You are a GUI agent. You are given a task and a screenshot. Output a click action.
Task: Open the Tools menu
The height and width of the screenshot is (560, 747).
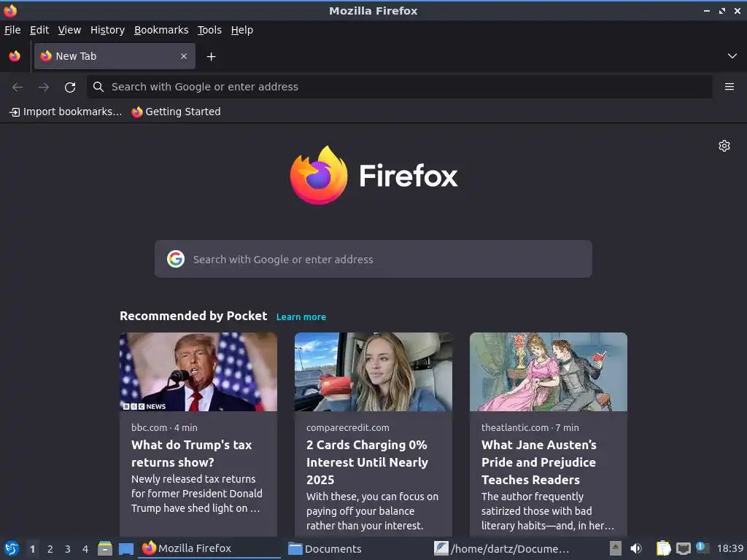click(x=209, y=30)
